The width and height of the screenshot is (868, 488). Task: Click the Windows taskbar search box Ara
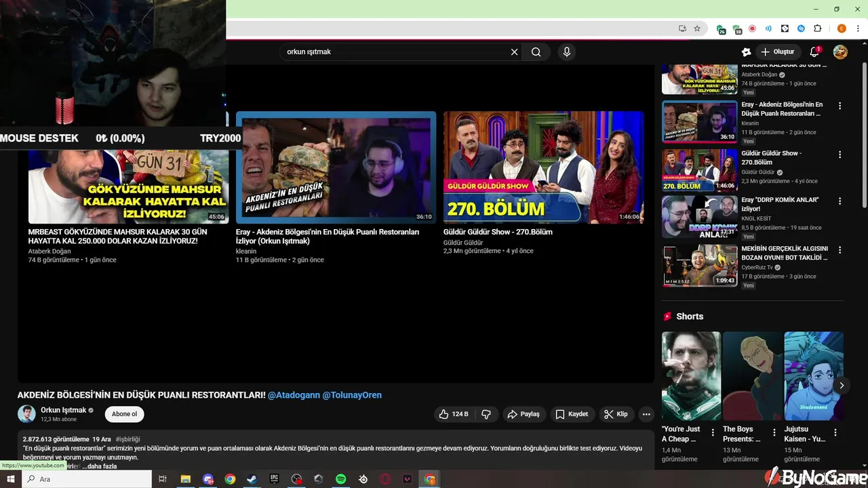[87, 479]
